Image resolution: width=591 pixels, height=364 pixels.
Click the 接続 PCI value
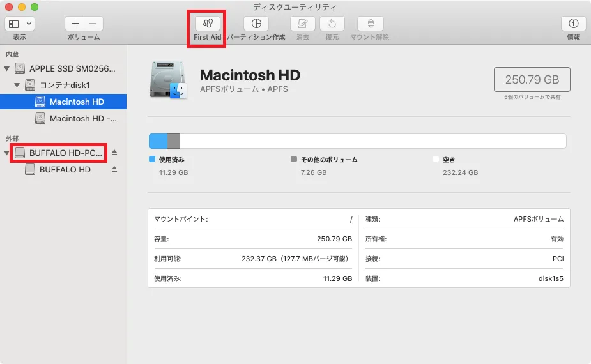click(x=558, y=259)
